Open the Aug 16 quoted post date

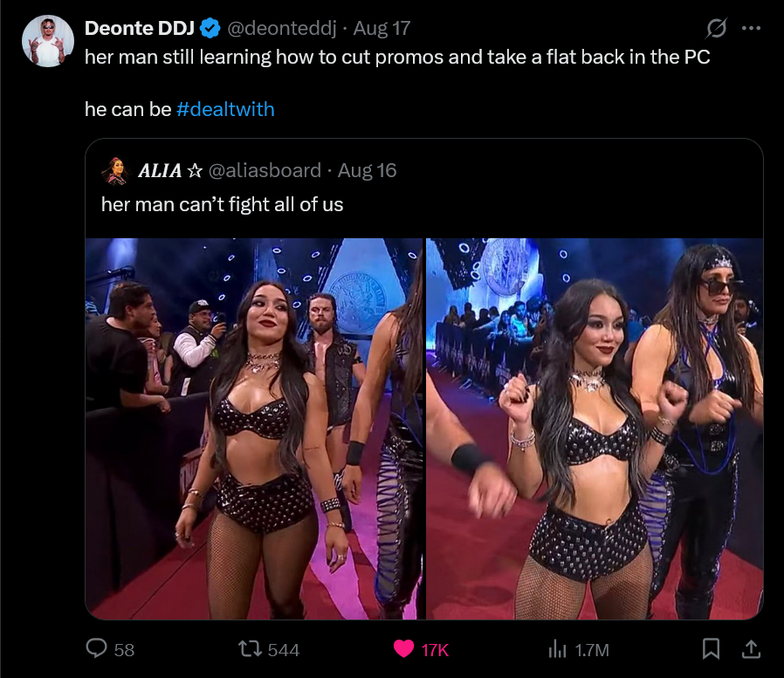coord(367,171)
